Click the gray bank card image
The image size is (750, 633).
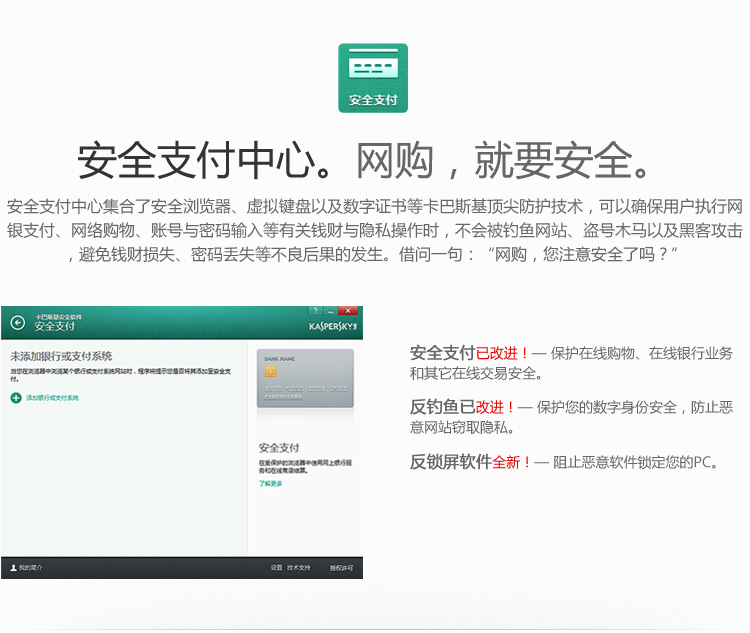(x=304, y=381)
